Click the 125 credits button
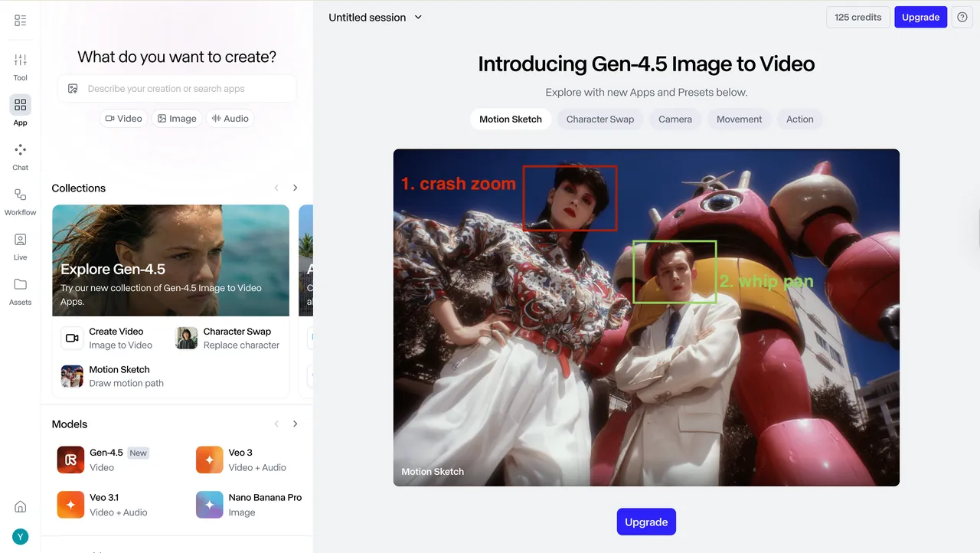 [x=857, y=18]
